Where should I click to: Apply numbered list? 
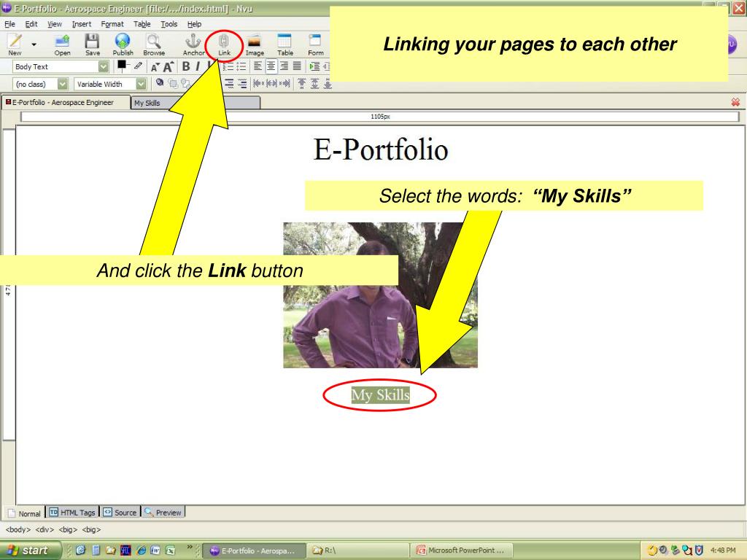tap(228, 66)
